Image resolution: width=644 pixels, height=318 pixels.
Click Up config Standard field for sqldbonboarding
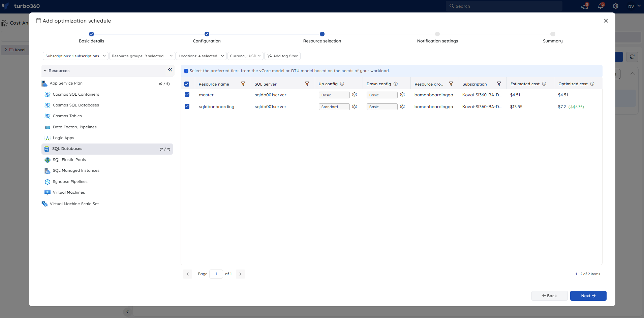(334, 107)
